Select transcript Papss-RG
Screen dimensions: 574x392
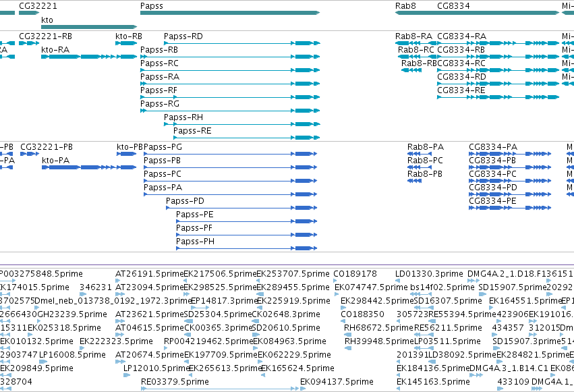pos(230,111)
